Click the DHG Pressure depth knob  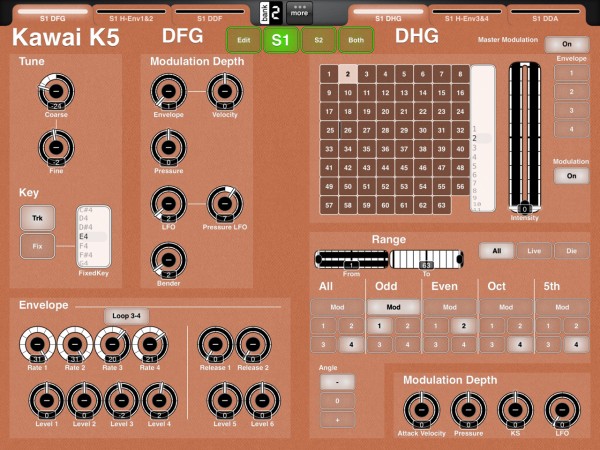pos(468,410)
